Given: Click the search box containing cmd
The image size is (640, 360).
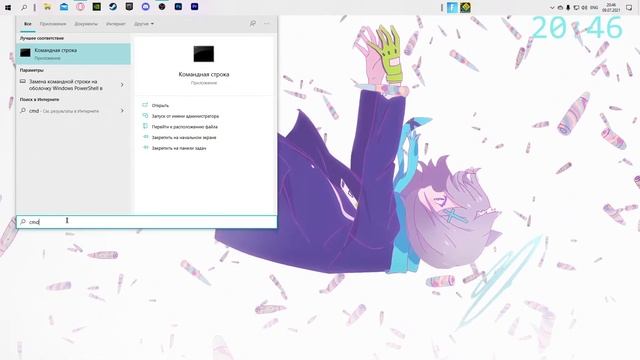Looking at the screenshot, I should tap(147, 222).
